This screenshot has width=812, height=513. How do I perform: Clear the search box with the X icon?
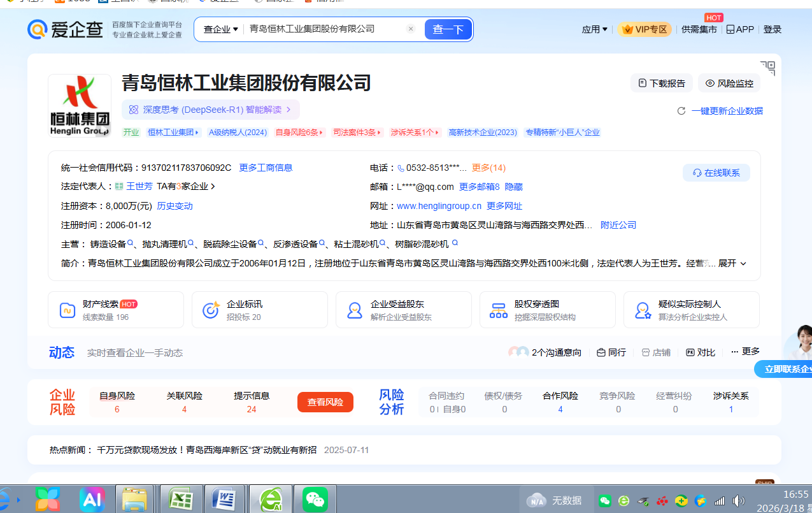[x=411, y=29]
